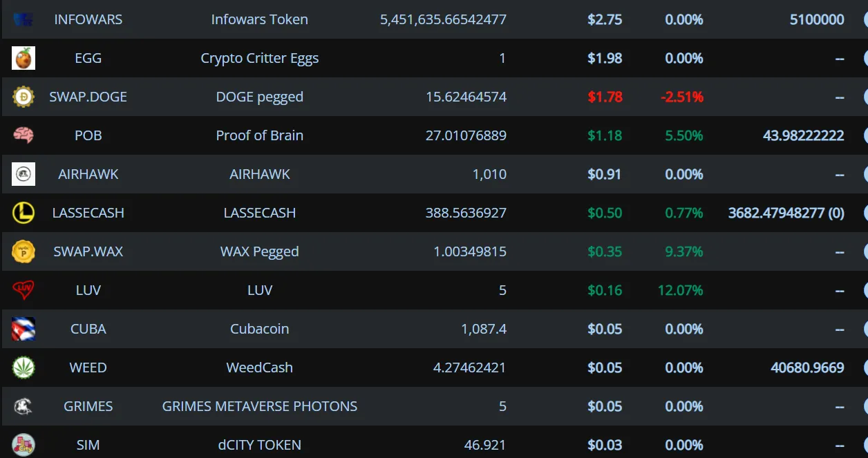This screenshot has height=458, width=868.
Task: Click the WeedCash token name
Action: (260, 368)
